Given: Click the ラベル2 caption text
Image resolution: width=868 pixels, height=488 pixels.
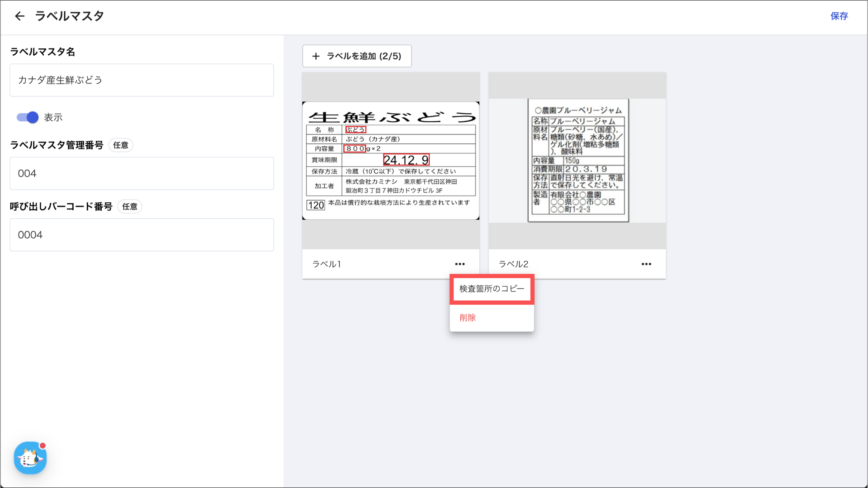Looking at the screenshot, I should (513, 264).
